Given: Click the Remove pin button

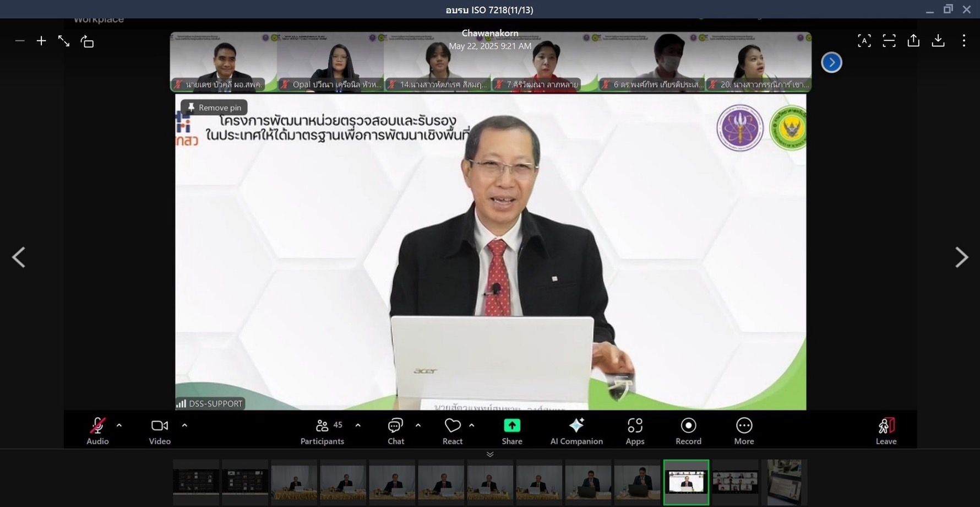Looking at the screenshot, I should click(214, 107).
